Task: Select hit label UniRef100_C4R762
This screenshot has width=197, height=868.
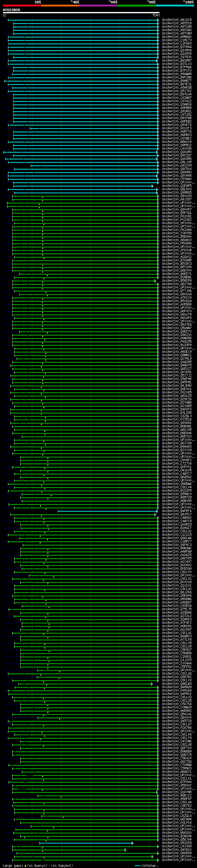Action: 177,806
